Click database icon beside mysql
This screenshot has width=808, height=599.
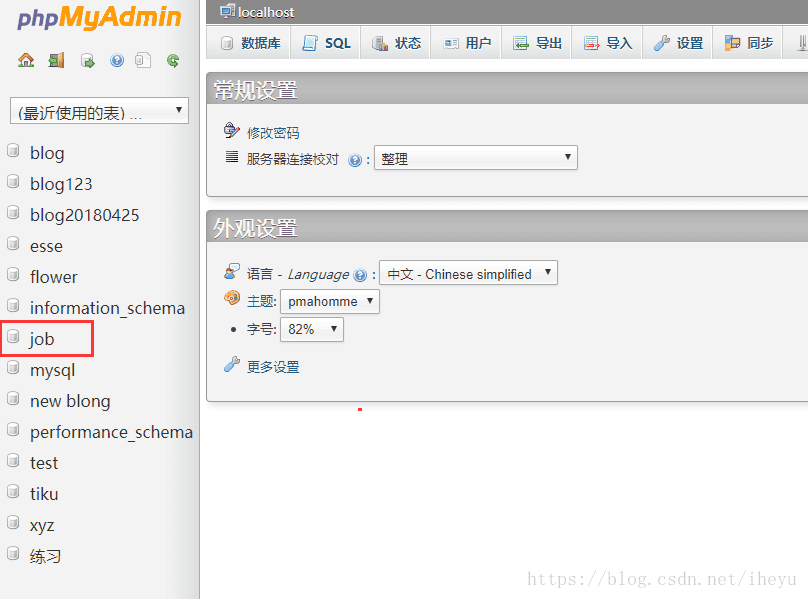point(13,368)
